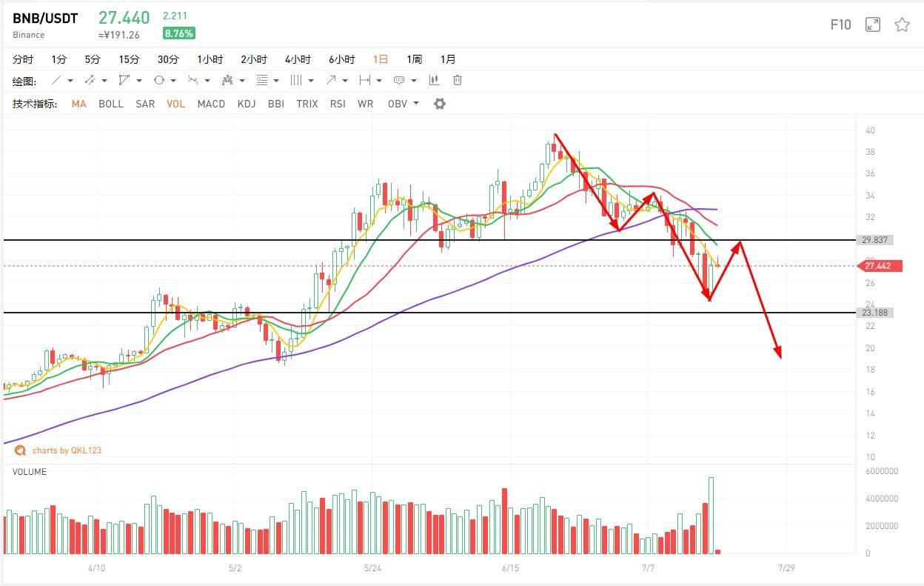924x586 pixels.
Task: Toggle the RSI indicator
Action: click(338, 104)
